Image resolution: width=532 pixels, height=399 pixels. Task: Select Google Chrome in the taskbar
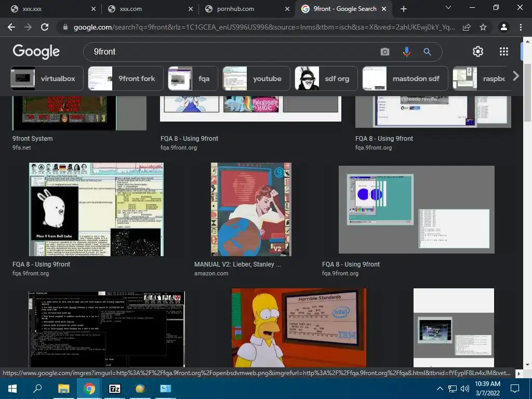coord(89,389)
